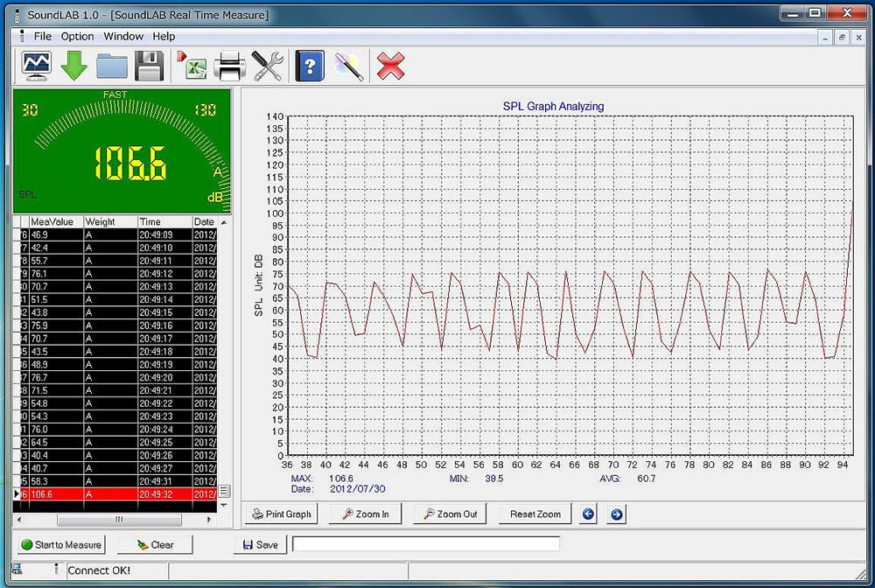Open the blue help book icon
The width and height of the screenshot is (875, 588).
click(x=310, y=66)
